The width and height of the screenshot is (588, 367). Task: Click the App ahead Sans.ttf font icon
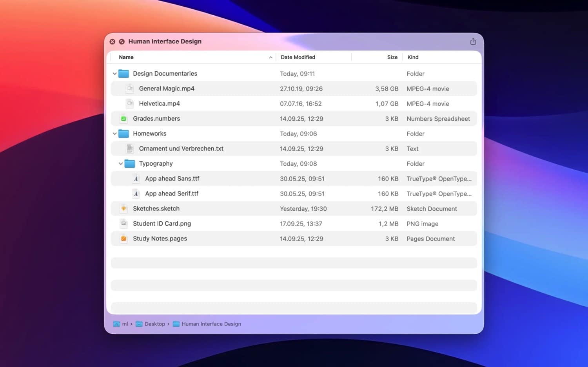coord(136,179)
